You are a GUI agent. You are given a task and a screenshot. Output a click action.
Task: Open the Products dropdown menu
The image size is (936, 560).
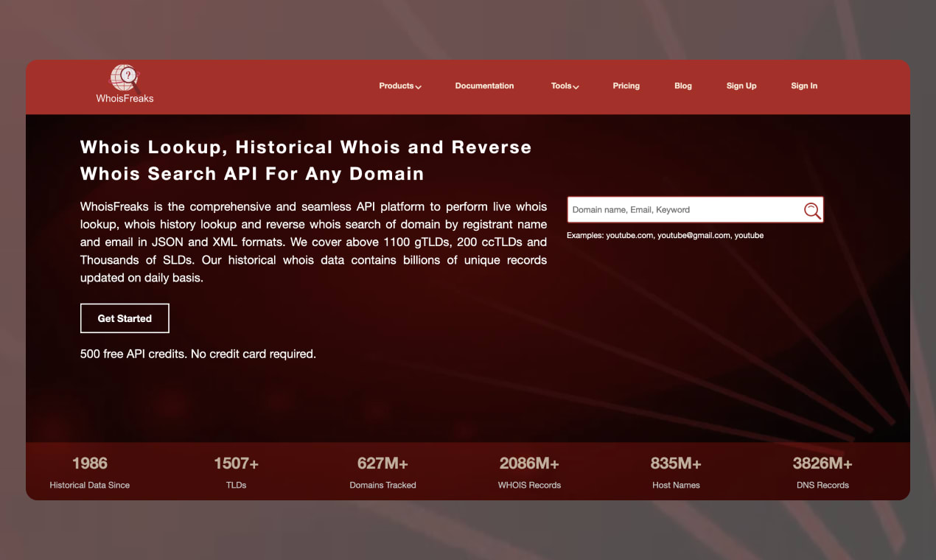[x=396, y=86]
